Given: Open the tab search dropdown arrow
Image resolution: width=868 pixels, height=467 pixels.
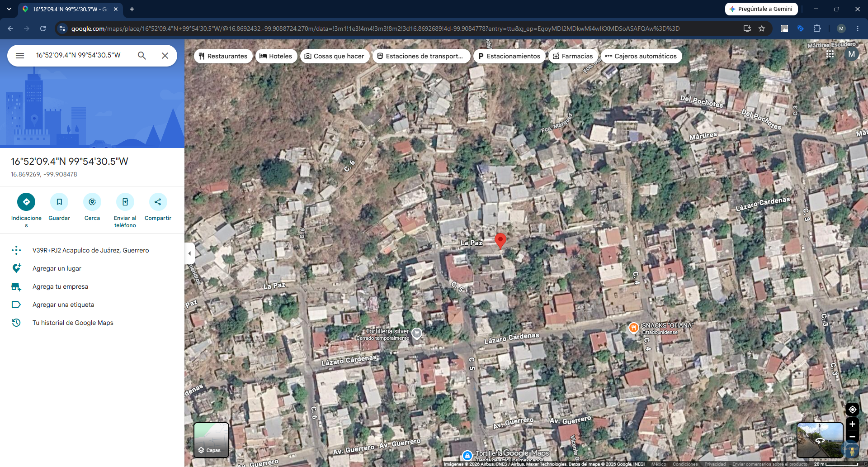Looking at the screenshot, I should [x=9, y=9].
